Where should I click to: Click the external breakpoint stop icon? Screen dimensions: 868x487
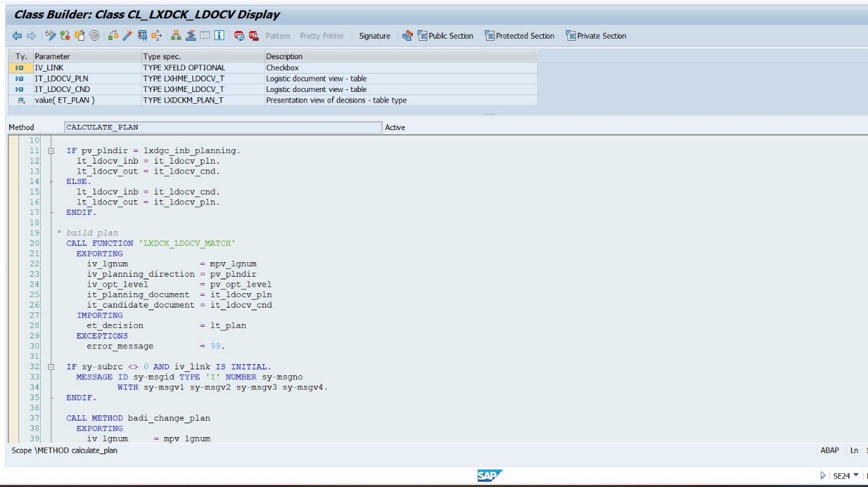coord(253,36)
